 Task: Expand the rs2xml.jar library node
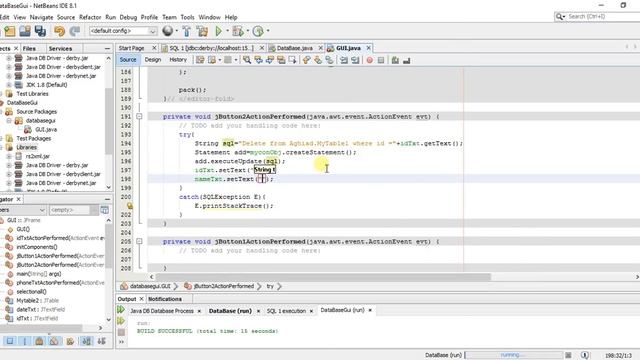tap(9, 156)
